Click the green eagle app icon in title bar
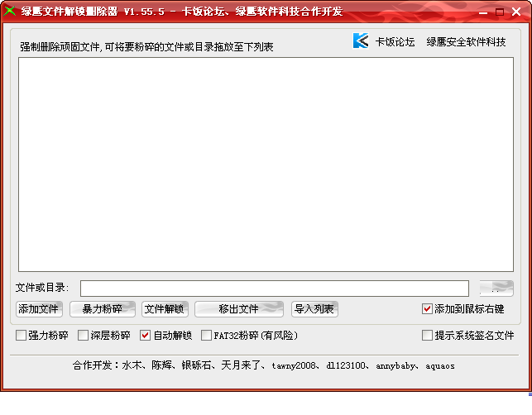This screenshot has height=415, width=532. coord(10,12)
